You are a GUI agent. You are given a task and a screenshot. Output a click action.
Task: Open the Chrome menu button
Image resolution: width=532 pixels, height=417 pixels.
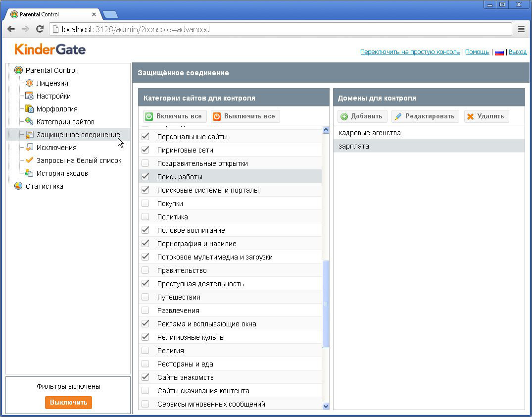tap(521, 29)
